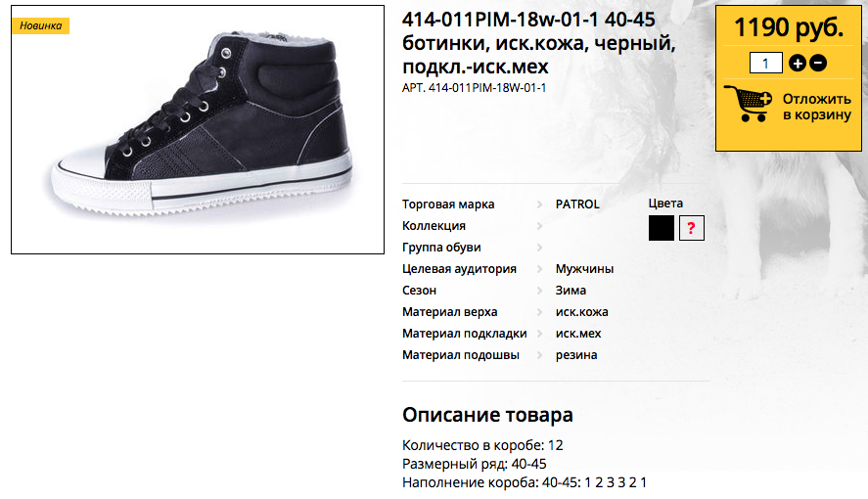Click the Зима season value

(571, 291)
